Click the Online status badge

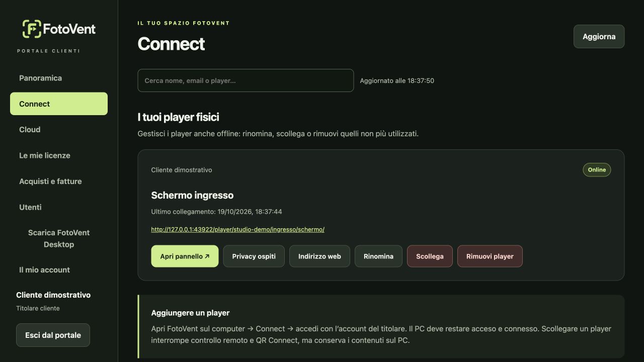coord(597,170)
